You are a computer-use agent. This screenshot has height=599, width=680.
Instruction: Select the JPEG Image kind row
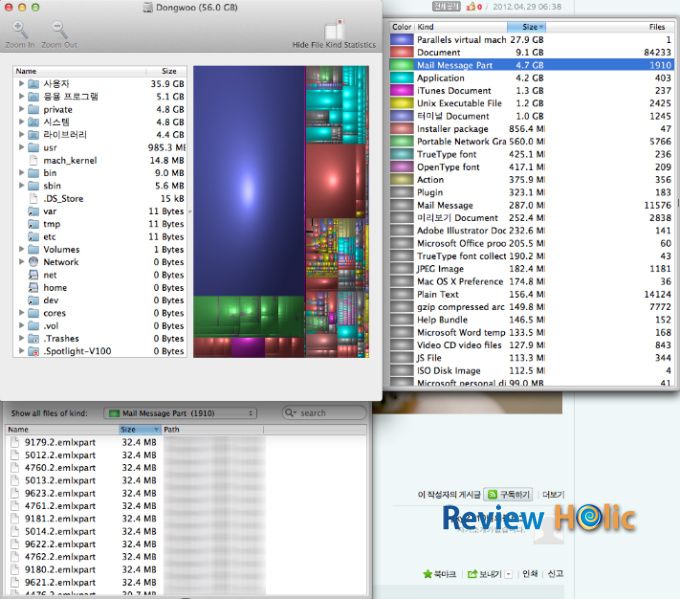coord(532,269)
